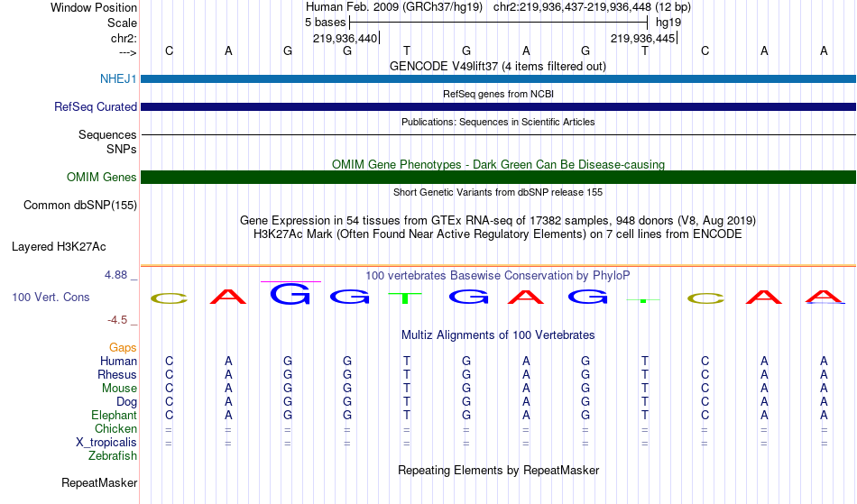Click the RefSeq genes from NCBI title
857x504 pixels.
pyautogui.click(x=499, y=94)
